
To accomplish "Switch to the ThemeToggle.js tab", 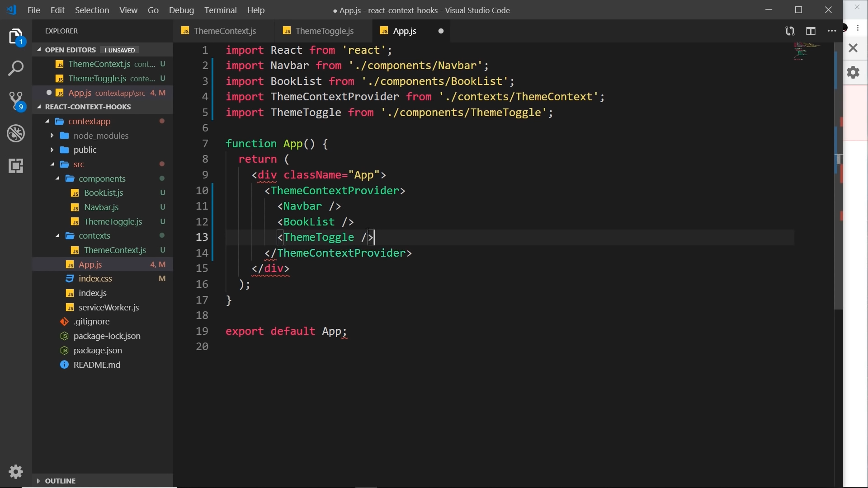I will (x=324, y=31).
